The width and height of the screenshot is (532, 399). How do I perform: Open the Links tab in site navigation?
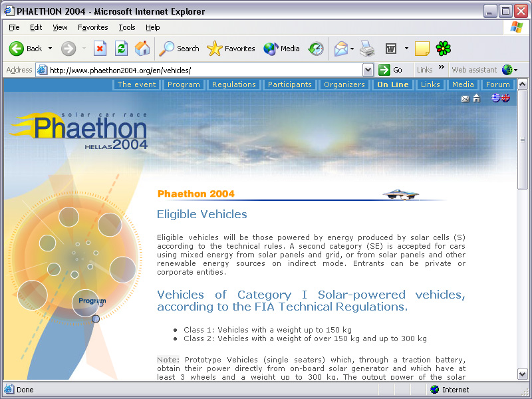(430, 84)
